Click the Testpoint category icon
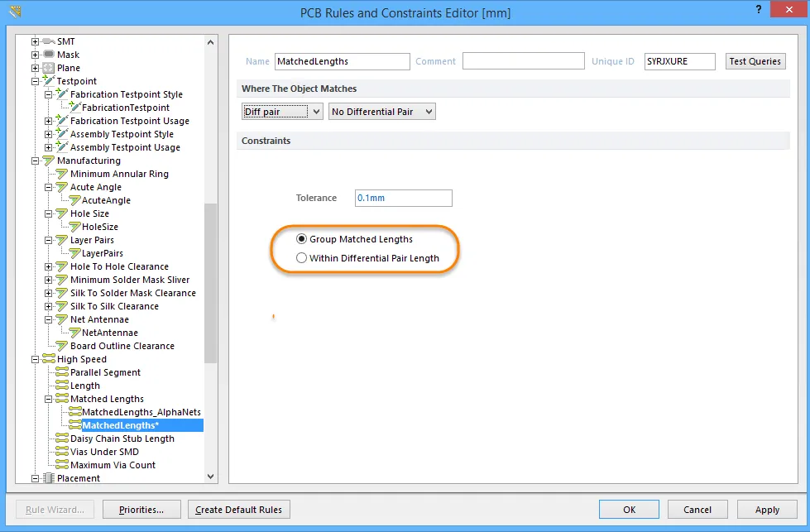Screen dimensions: 810x532 coord(49,80)
